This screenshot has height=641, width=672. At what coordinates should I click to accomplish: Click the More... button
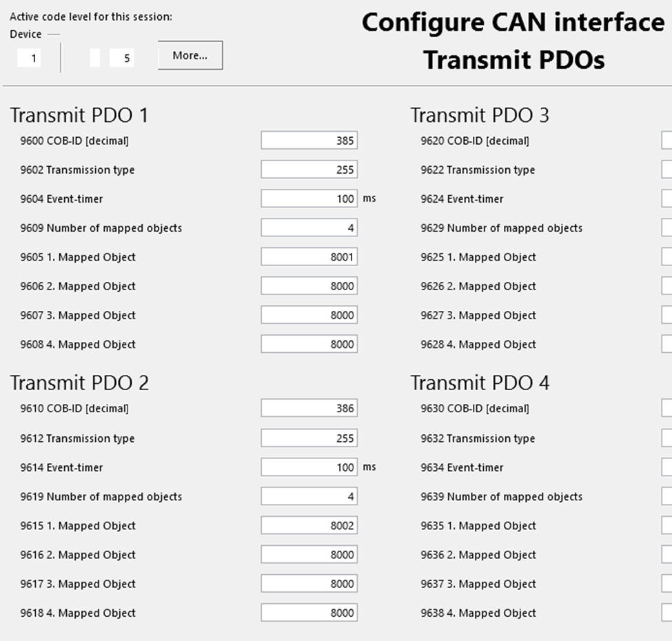(x=190, y=56)
